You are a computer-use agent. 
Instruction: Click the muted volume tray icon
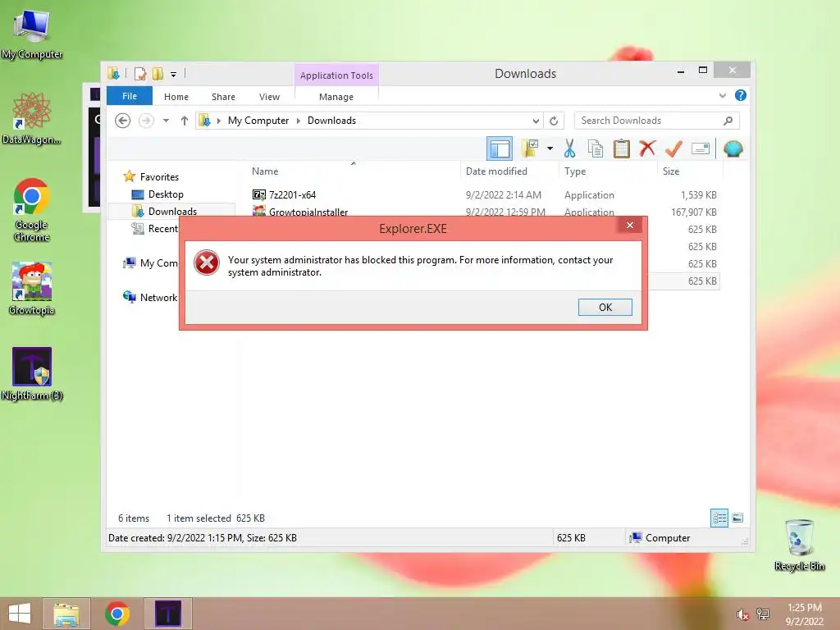(x=742, y=614)
